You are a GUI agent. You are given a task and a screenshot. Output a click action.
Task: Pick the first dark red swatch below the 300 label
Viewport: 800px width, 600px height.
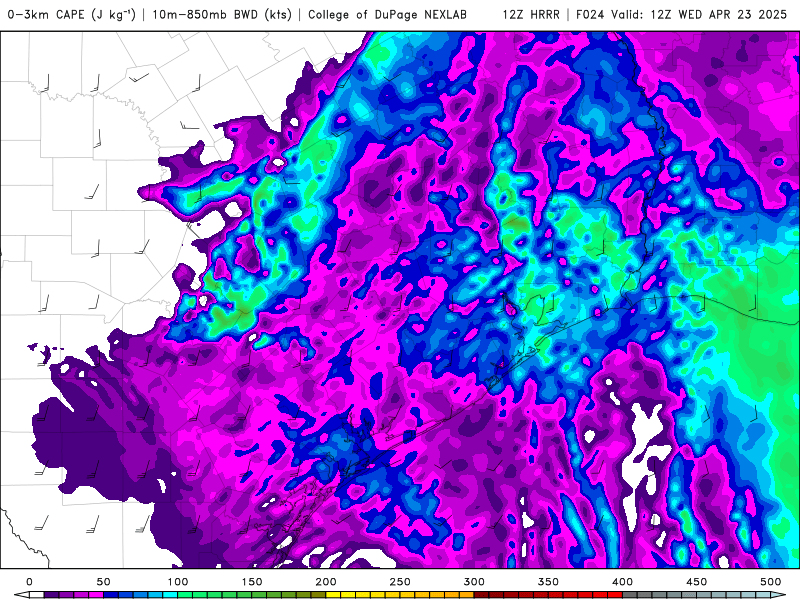(482, 595)
